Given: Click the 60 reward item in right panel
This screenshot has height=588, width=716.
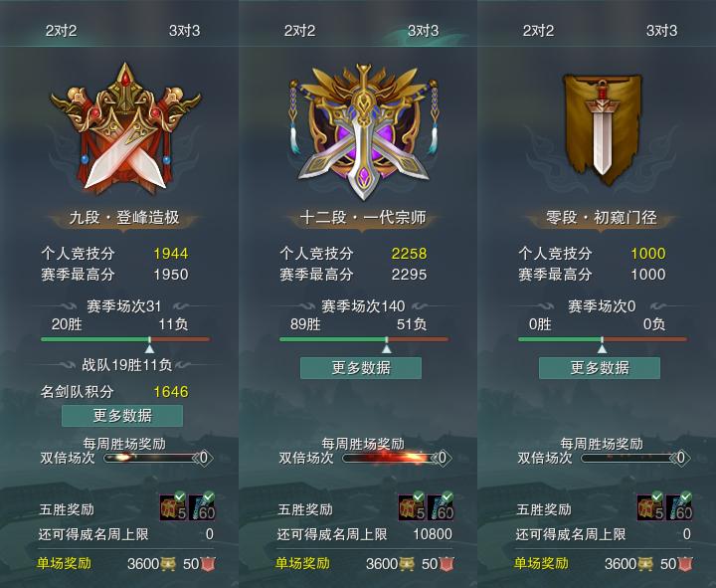Looking at the screenshot, I should [x=679, y=507].
